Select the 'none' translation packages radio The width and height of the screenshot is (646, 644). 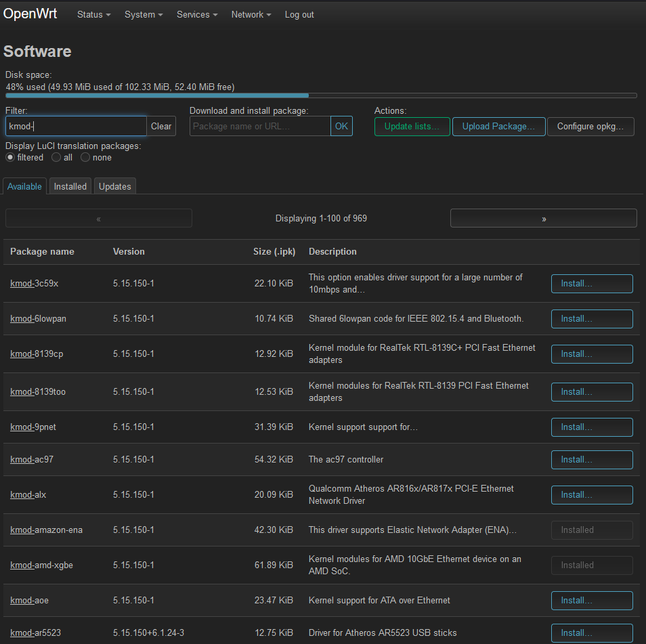pos(85,158)
